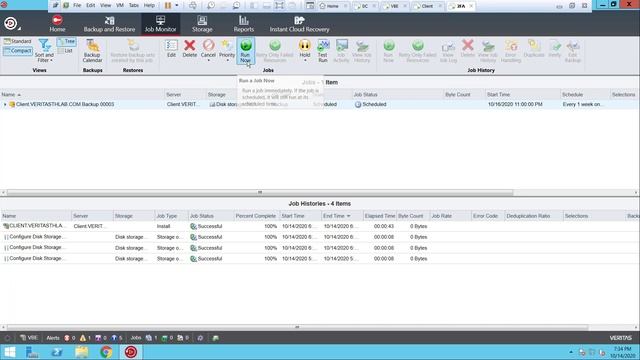This screenshot has height=360, width=640.
Task: Select Tree view mode
Action: [67, 42]
